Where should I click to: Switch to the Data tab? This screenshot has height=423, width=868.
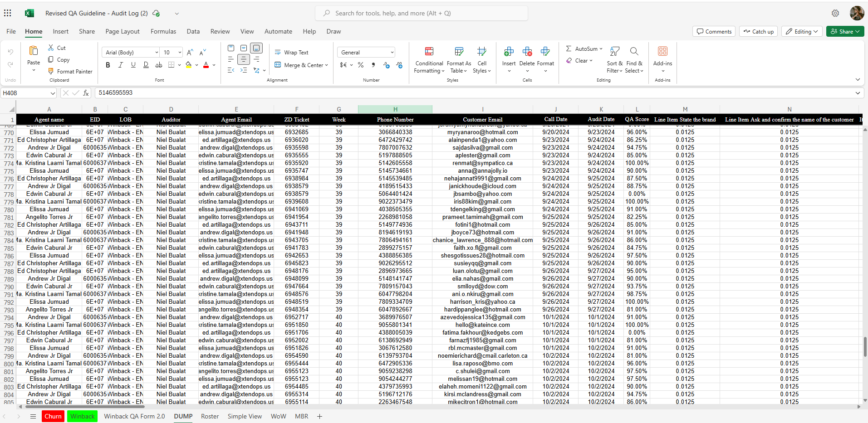[x=193, y=32]
